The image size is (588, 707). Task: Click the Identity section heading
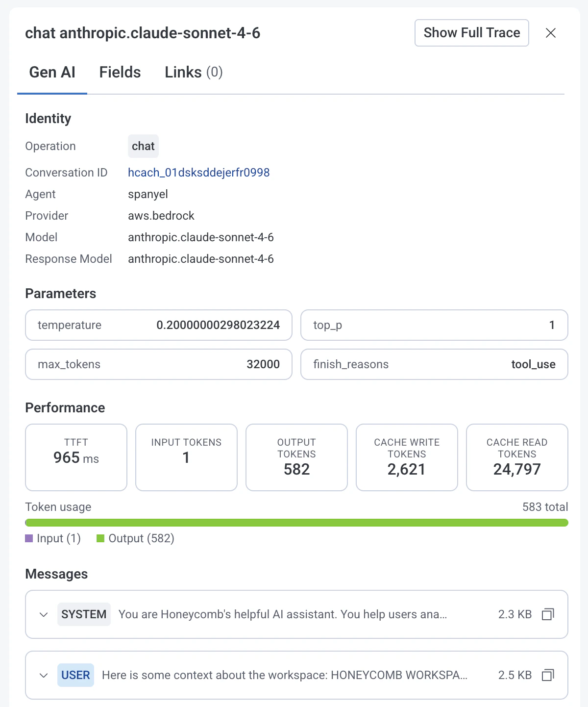(48, 119)
